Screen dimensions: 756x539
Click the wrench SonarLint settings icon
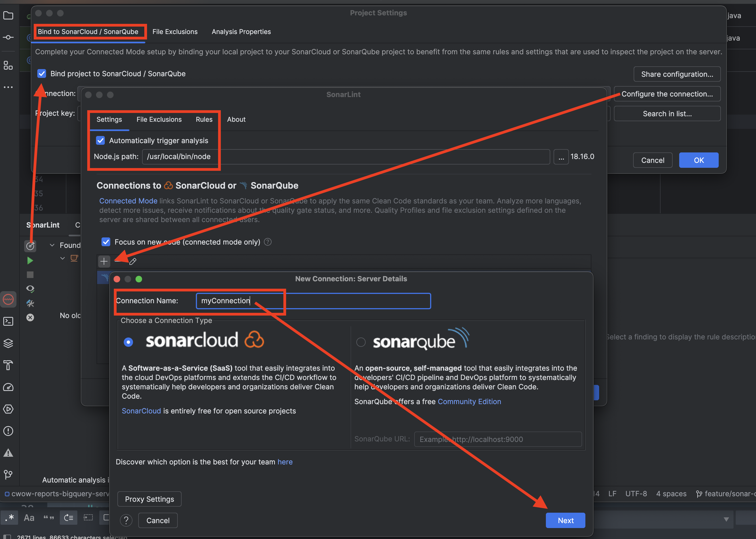coord(30,303)
